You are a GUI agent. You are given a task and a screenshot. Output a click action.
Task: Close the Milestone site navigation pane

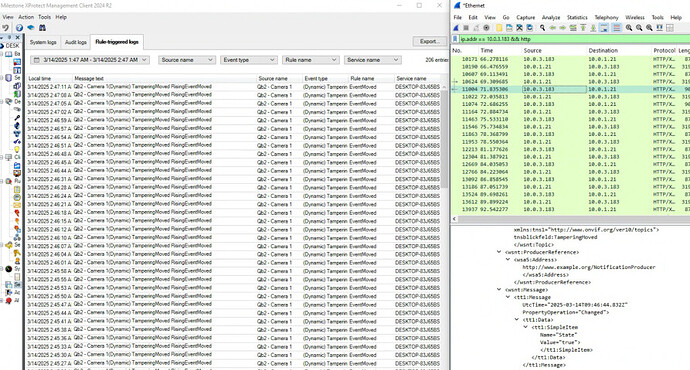18,37
